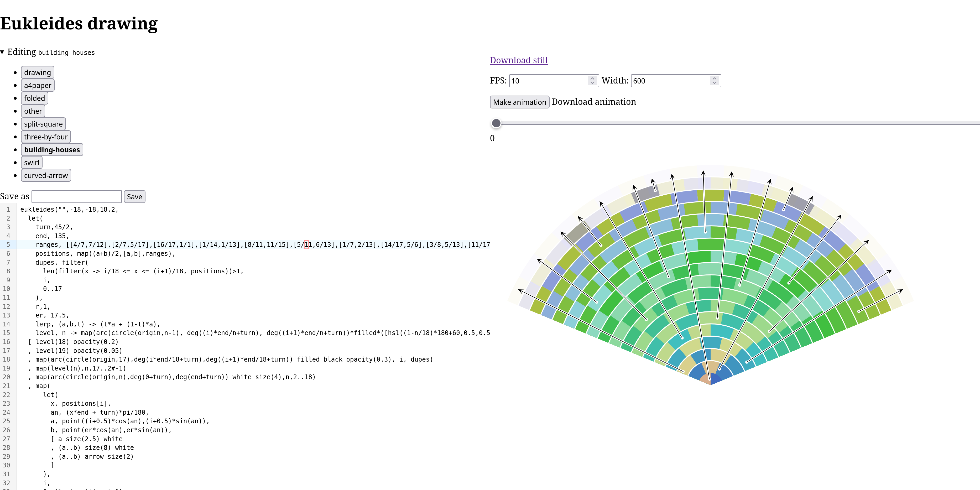Decrease Width with the stepper down arrow

point(714,83)
